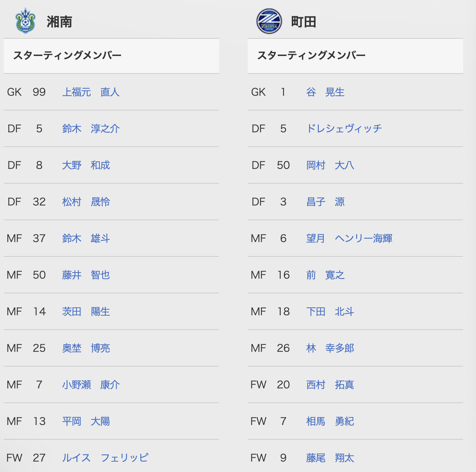
Task: Open 藤井 智也 player details
Action: tap(86, 275)
